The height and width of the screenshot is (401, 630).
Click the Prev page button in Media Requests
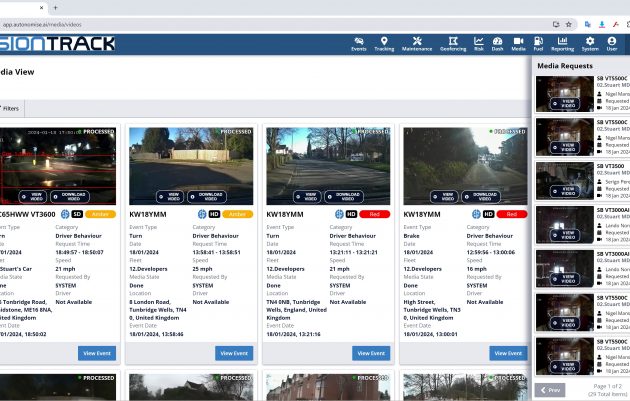[551, 389]
